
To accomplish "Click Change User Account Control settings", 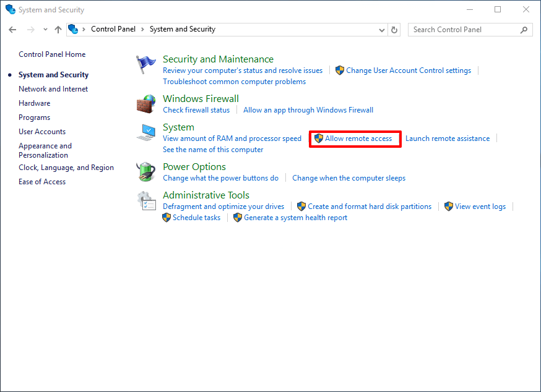I will tap(409, 70).
